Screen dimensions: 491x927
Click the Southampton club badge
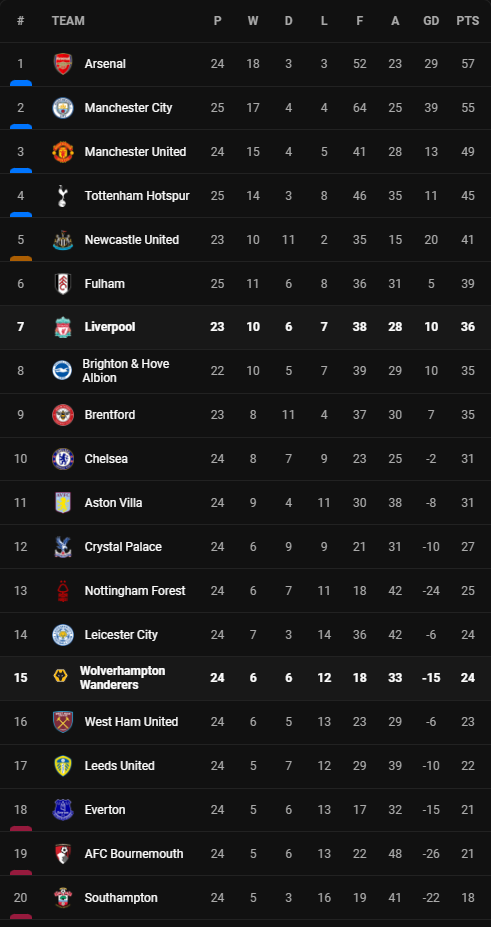pyautogui.click(x=63, y=897)
